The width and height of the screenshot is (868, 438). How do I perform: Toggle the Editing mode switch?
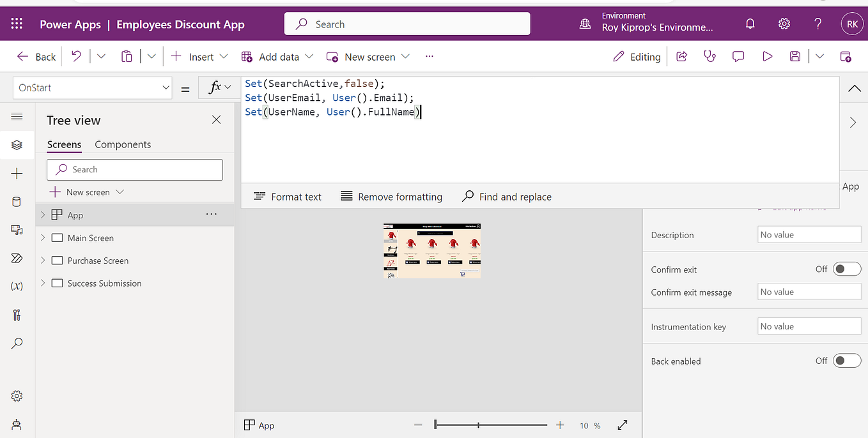point(637,56)
